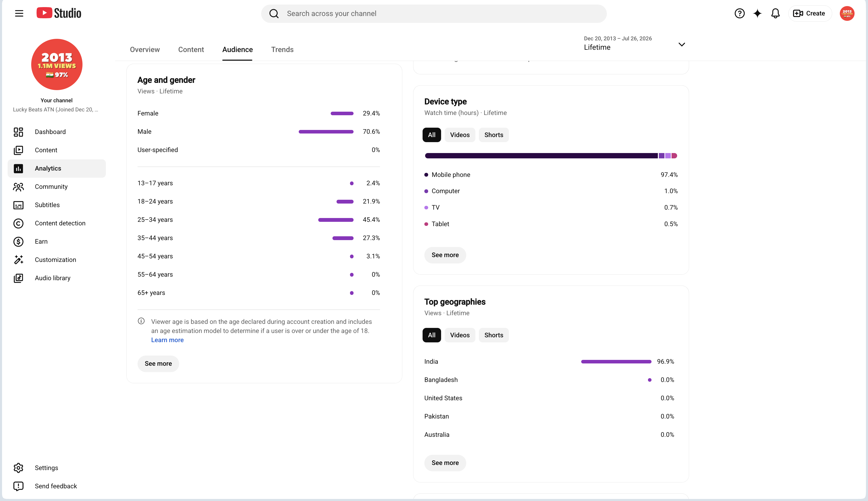Click the Dashboard grid icon
This screenshot has height=501, width=868.
pos(18,132)
